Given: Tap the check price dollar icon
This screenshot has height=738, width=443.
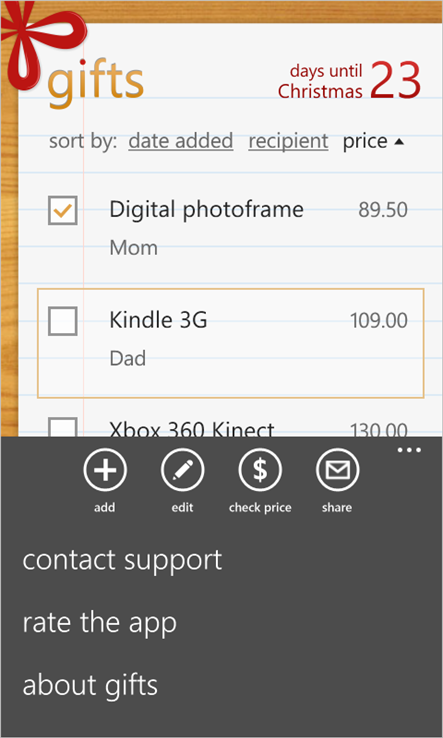Looking at the screenshot, I should point(260,470).
